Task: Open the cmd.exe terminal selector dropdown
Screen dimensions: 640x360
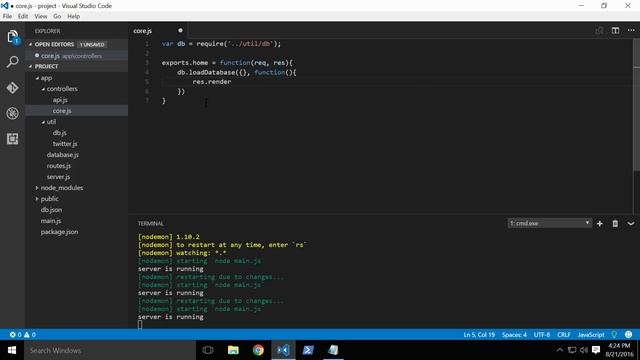Action: 549,223
